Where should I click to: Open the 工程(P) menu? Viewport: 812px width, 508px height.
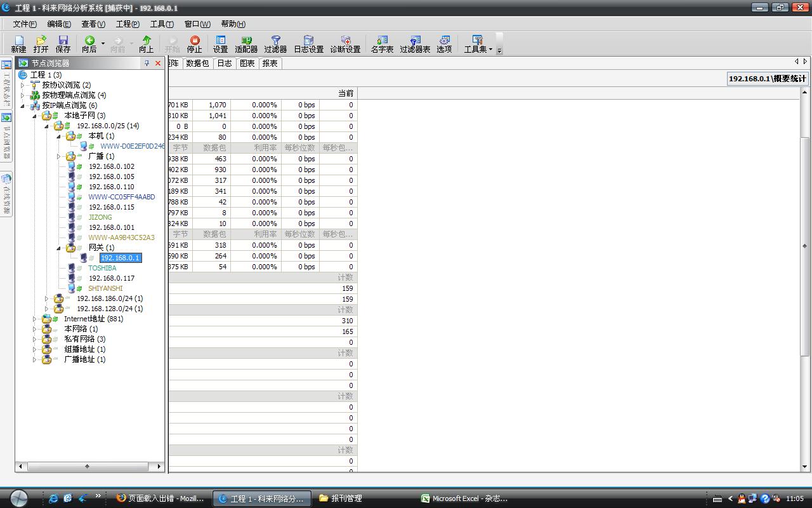tap(127, 24)
